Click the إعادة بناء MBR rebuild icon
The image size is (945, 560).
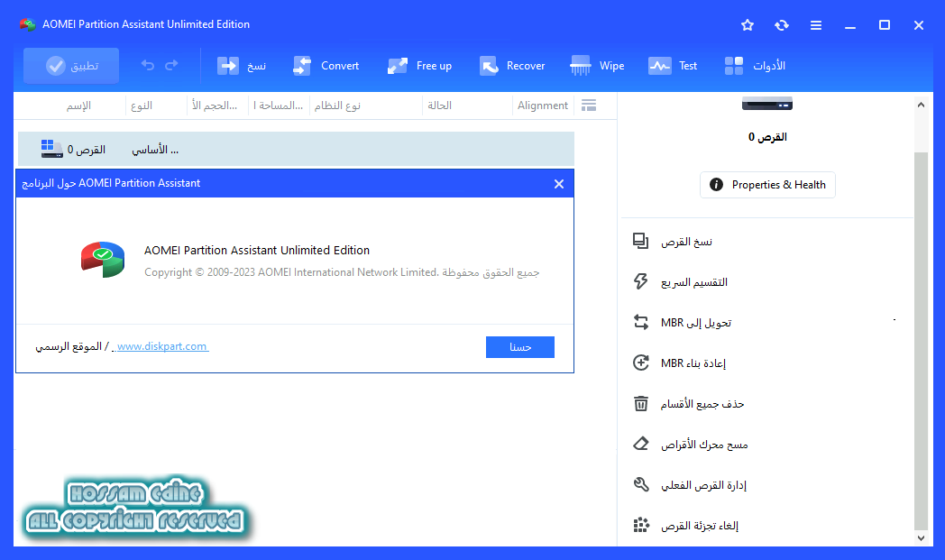640,363
